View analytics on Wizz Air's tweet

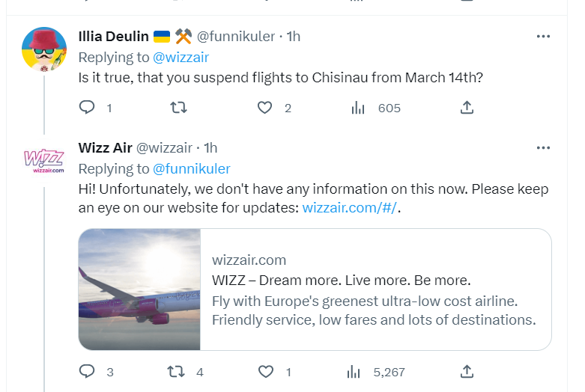(x=354, y=371)
